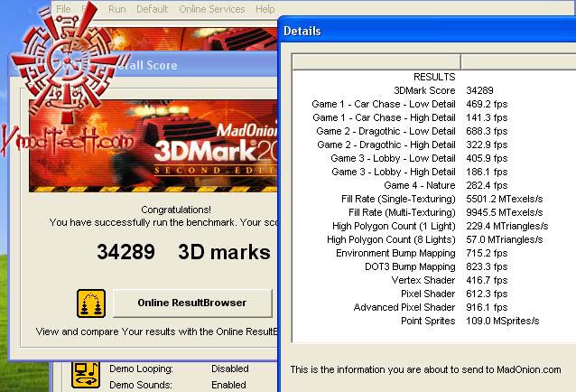Click the second column header in Details list

[x=518, y=61]
